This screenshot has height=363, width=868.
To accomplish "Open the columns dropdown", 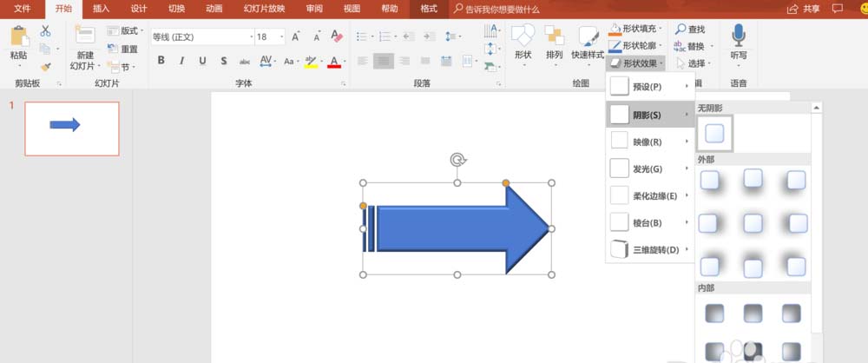I will coord(470,61).
